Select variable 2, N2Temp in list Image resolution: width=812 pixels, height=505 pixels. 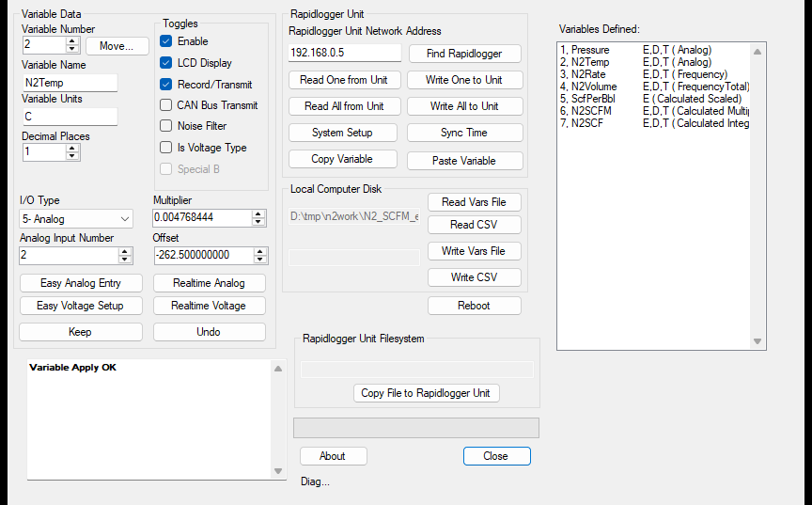click(x=654, y=62)
